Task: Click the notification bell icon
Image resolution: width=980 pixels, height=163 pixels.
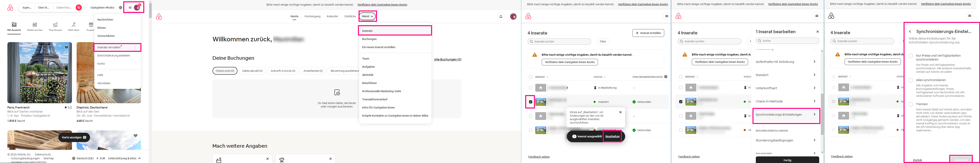Action: pos(501,16)
